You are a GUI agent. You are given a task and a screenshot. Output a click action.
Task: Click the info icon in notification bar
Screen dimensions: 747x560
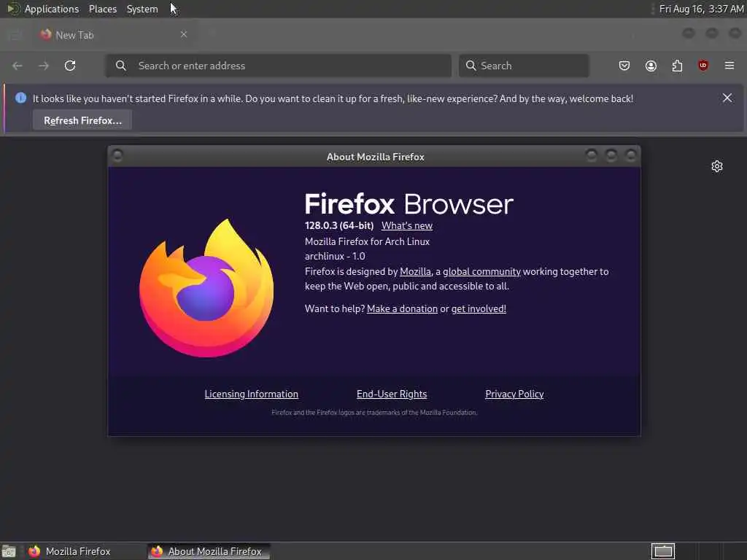(20, 98)
